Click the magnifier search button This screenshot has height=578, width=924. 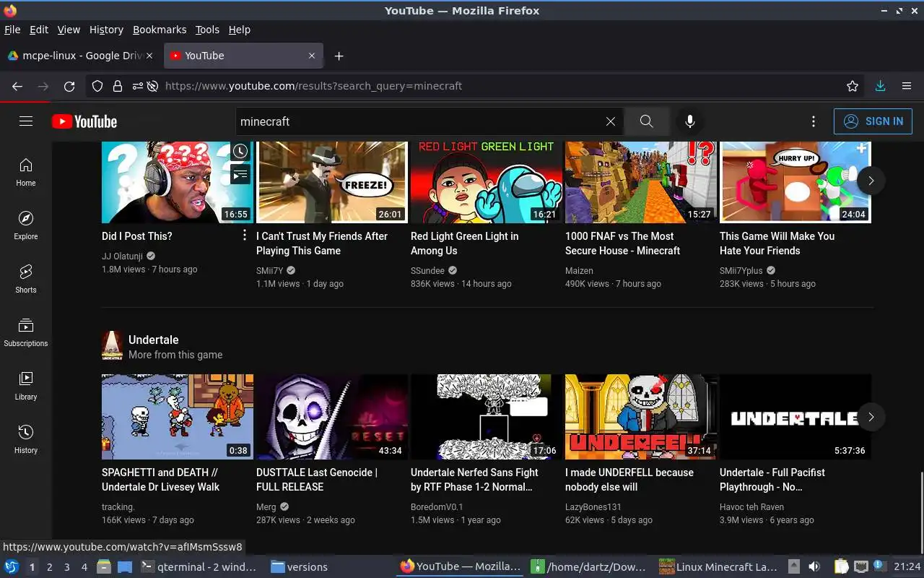click(x=646, y=121)
